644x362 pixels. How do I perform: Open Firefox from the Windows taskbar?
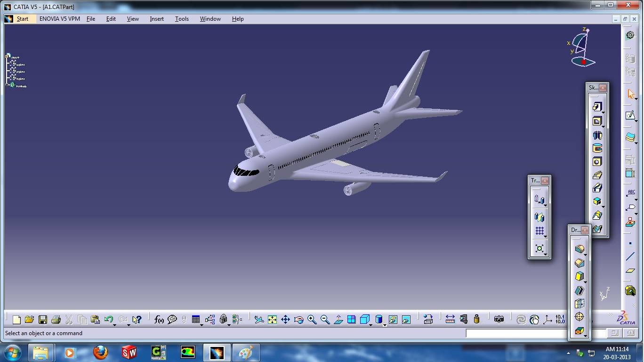pos(100,353)
